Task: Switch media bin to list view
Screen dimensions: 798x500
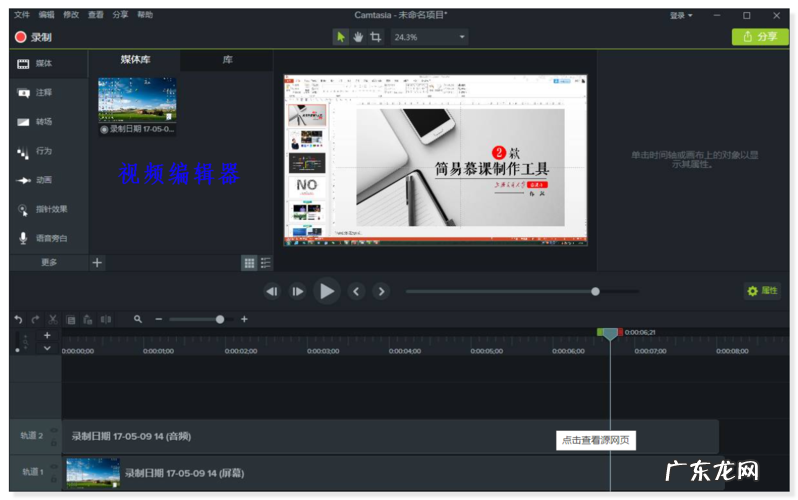Action: [266, 263]
